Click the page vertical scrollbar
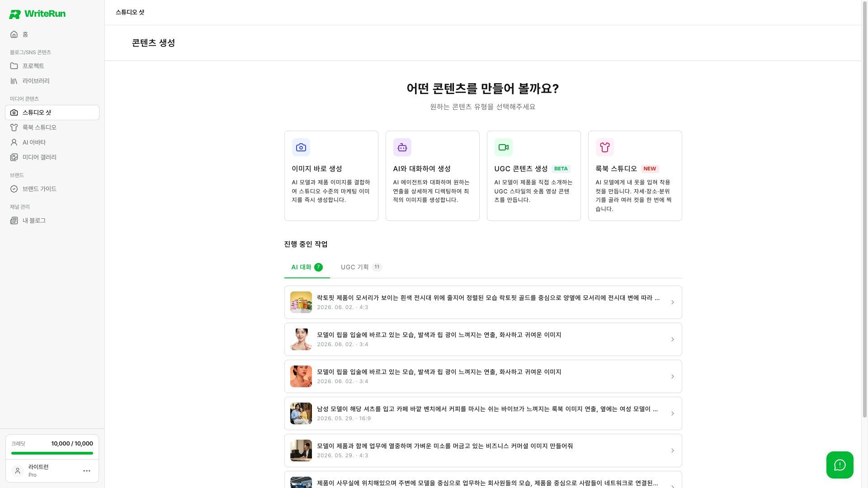The image size is (868, 488). [x=864, y=210]
